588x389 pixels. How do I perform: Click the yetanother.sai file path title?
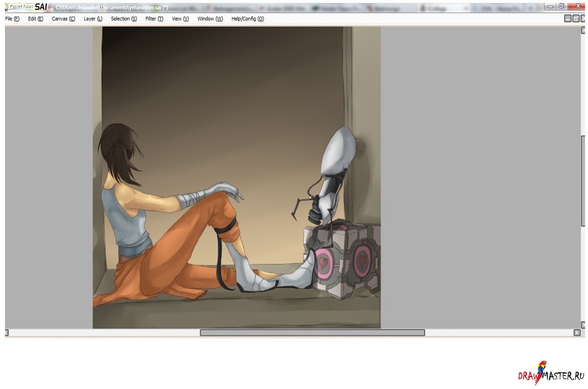[x=112, y=7]
